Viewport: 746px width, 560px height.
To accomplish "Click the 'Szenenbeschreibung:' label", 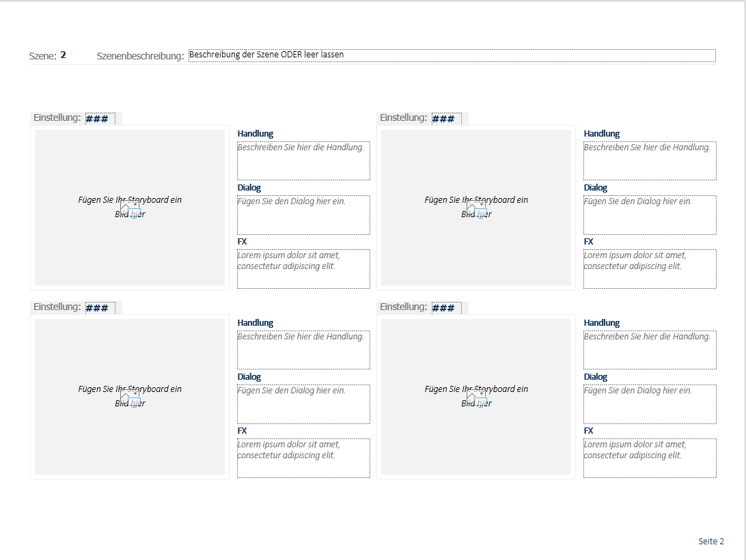I will 140,56.
